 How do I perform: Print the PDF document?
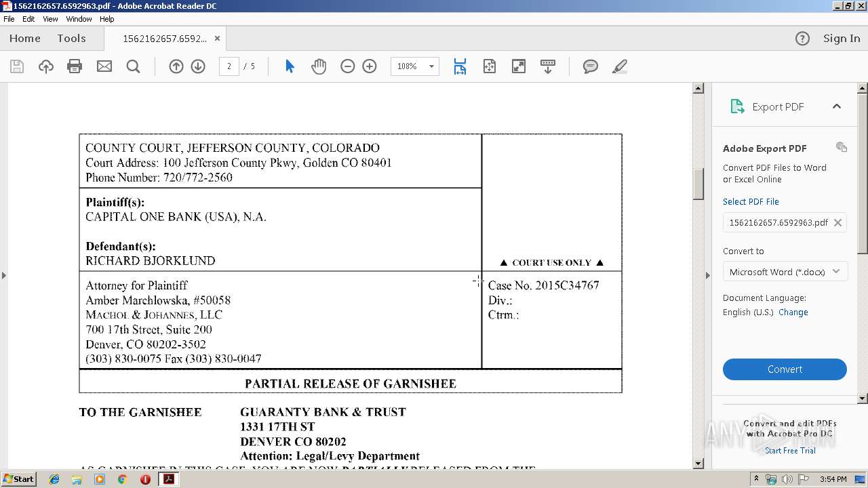(x=75, y=66)
